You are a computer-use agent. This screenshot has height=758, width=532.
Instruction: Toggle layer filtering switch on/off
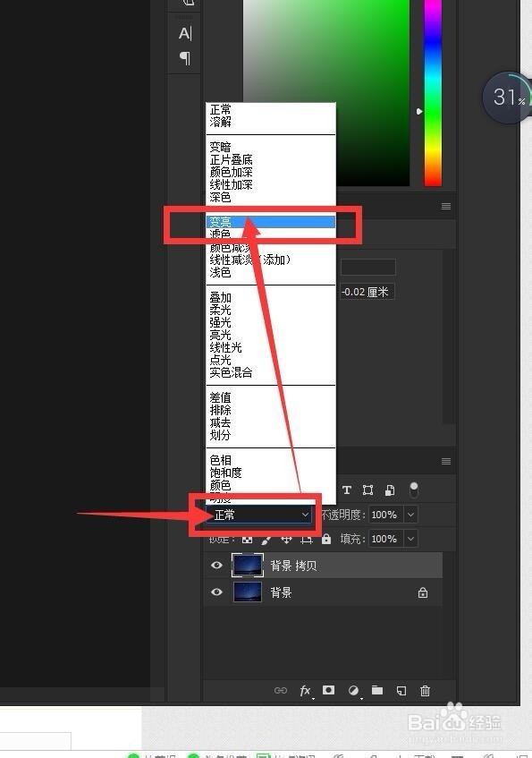[414, 490]
